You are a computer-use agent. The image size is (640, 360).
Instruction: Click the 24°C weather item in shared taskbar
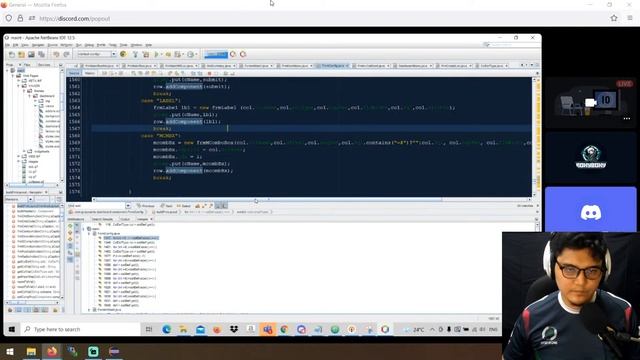pos(415,329)
